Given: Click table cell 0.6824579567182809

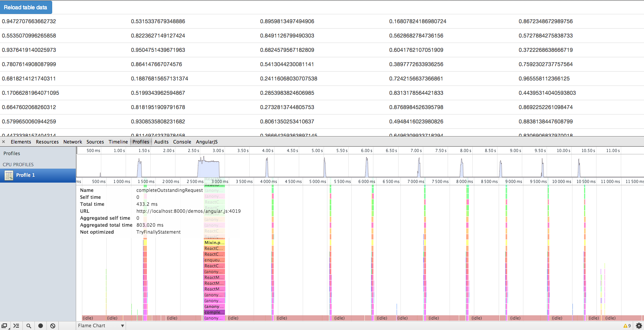Looking at the screenshot, I should pyautogui.click(x=287, y=50).
